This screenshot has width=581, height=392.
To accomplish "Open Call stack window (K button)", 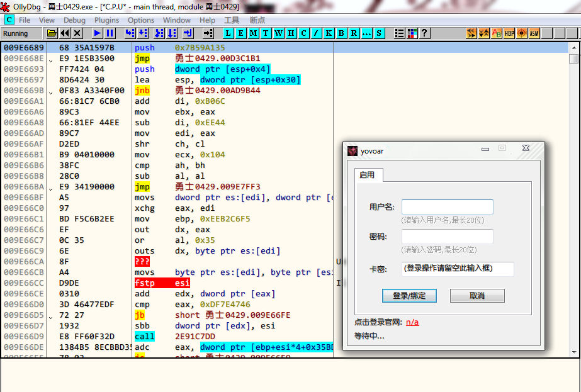I will 329,33.
